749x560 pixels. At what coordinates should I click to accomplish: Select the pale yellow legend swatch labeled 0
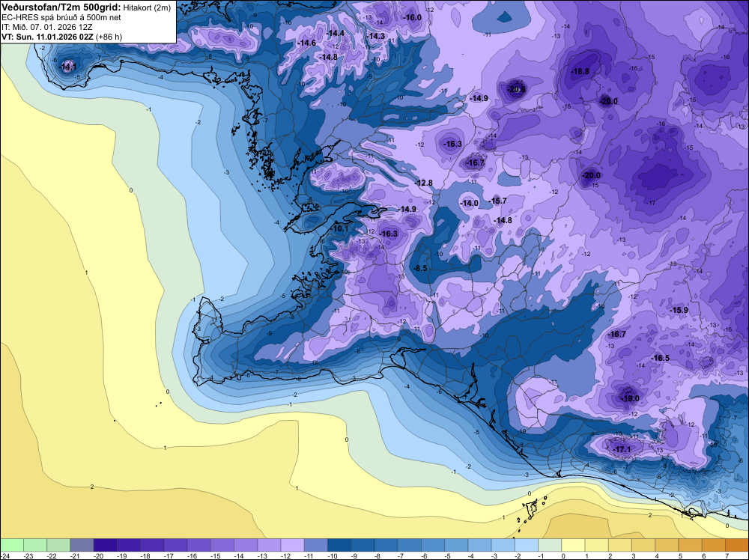click(x=573, y=545)
